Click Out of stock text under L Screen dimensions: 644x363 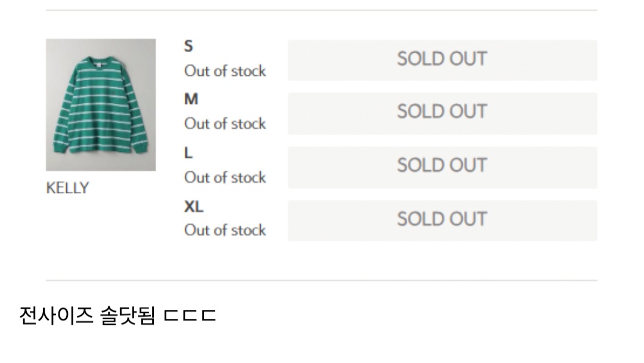(225, 177)
